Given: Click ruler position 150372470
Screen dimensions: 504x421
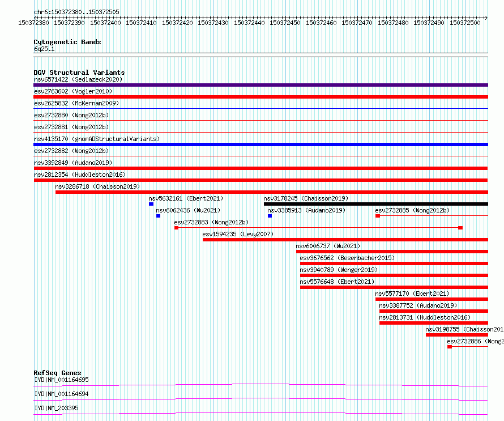Looking at the screenshot, I should click(357, 23).
